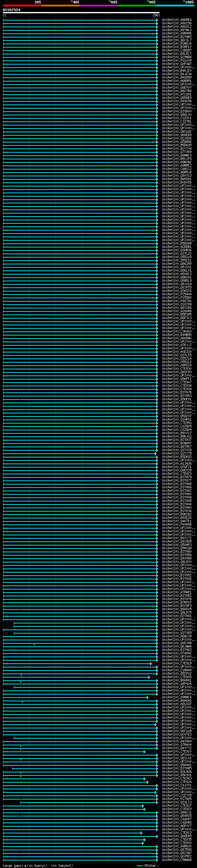Select hit label UniRef100_A2BDB1
The height and width of the screenshot is (868, 197).
177,247
